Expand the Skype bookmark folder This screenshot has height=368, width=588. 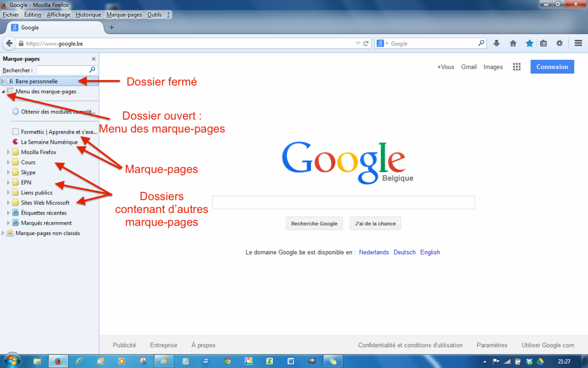click(8, 172)
